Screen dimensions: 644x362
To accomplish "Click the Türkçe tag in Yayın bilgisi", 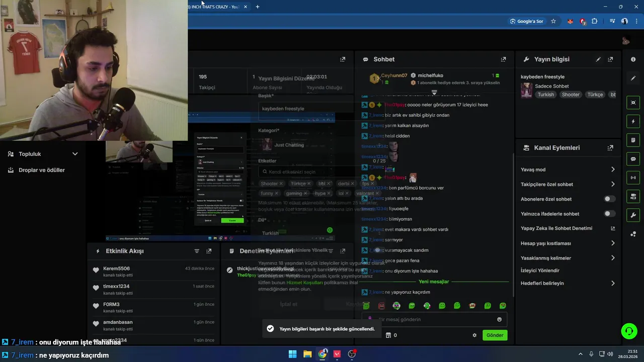I will coord(595,95).
